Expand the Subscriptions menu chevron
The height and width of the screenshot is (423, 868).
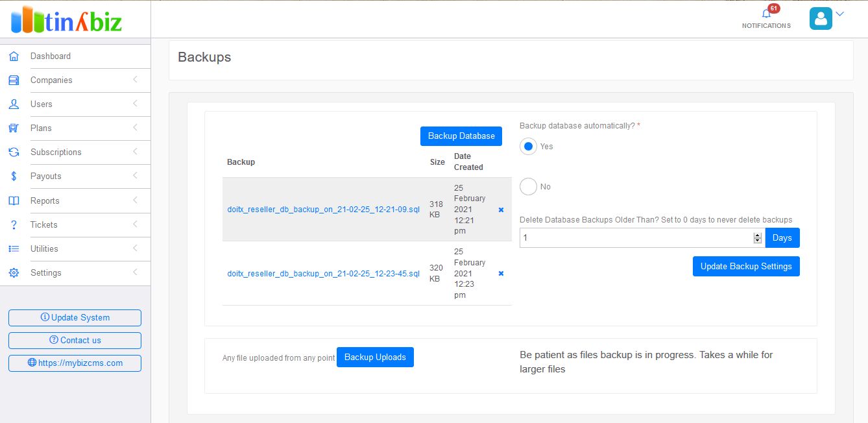click(x=135, y=152)
